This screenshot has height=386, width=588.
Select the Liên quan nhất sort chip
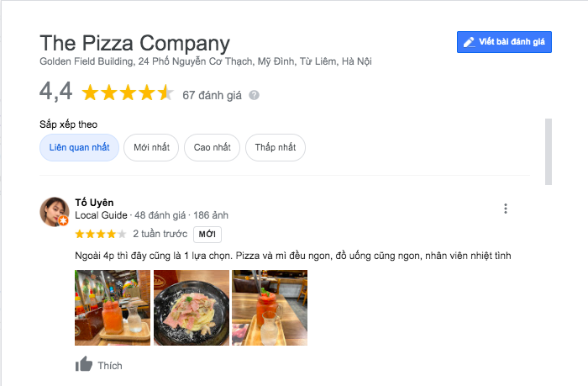click(x=79, y=147)
